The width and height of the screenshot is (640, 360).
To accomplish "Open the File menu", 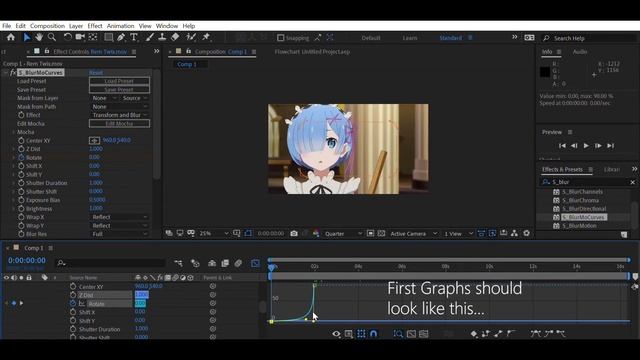I will (x=7, y=26).
